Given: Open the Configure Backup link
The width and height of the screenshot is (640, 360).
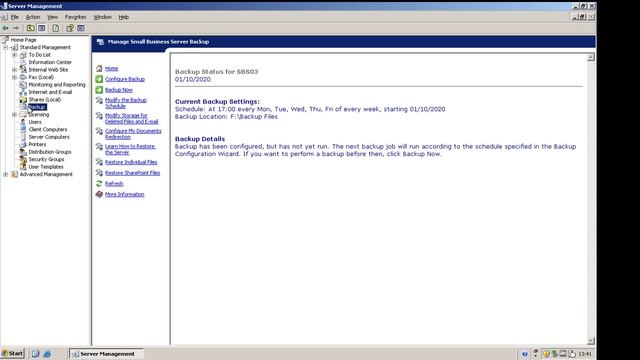Looking at the screenshot, I should click(x=125, y=79).
